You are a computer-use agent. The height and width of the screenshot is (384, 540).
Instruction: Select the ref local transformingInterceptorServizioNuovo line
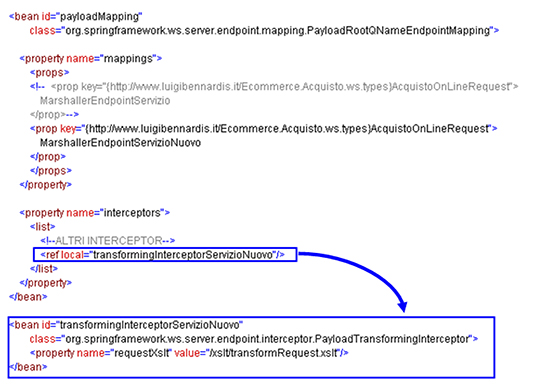pyautogui.click(x=163, y=255)
